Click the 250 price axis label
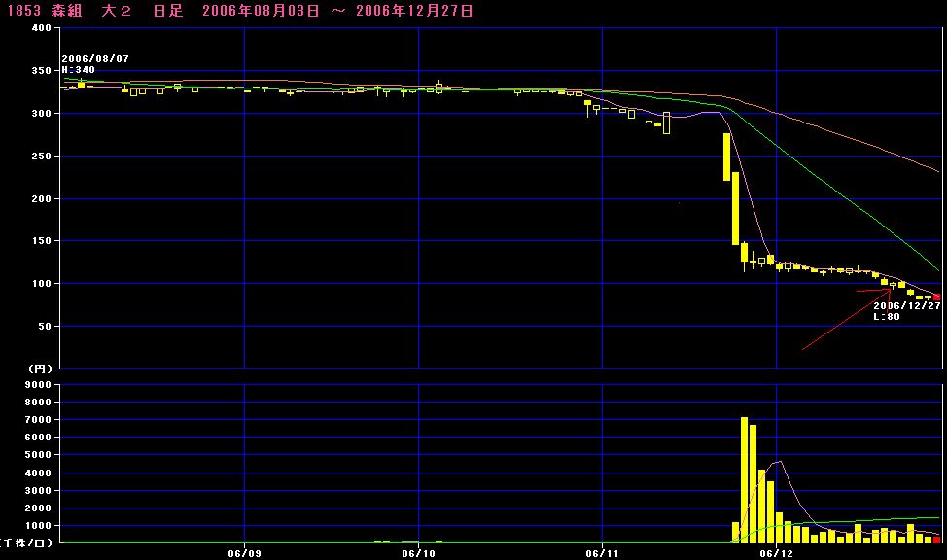The height and width of the screenshot is (560, 947). [41, 156]
